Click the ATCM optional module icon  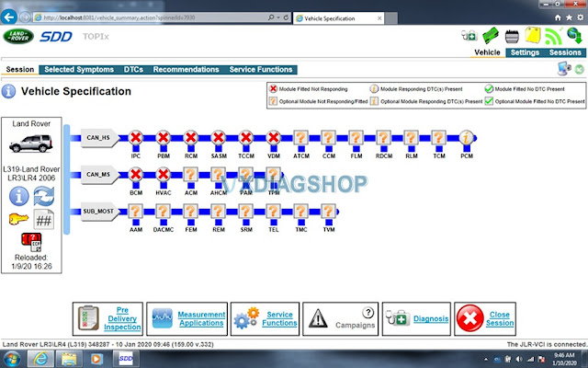(300, 138)
